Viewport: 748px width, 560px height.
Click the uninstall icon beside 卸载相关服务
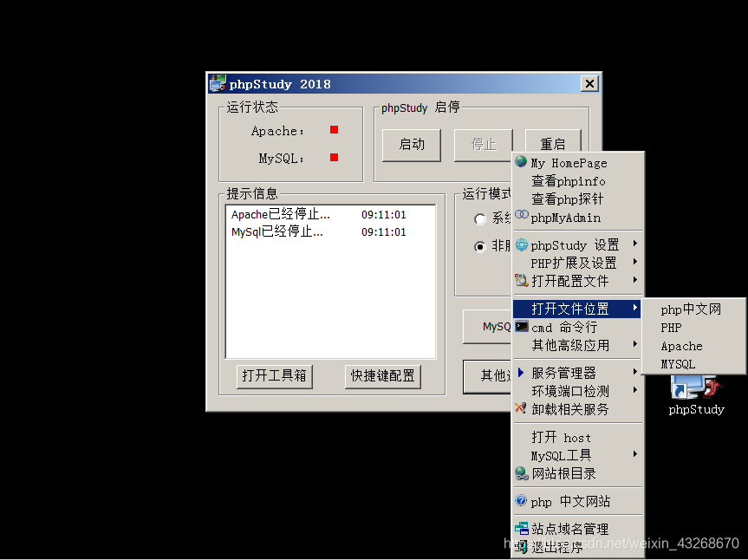521,407
